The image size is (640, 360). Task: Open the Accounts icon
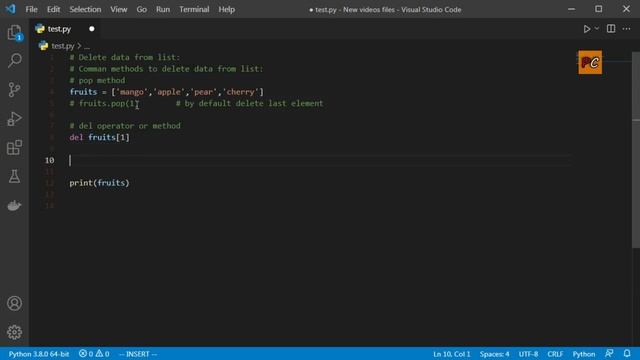[x=14, y=303]
